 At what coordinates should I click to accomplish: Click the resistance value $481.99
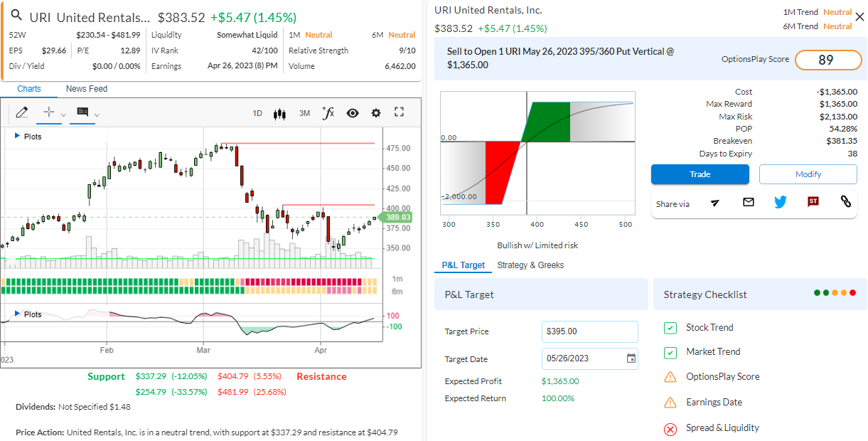[233, 392]
